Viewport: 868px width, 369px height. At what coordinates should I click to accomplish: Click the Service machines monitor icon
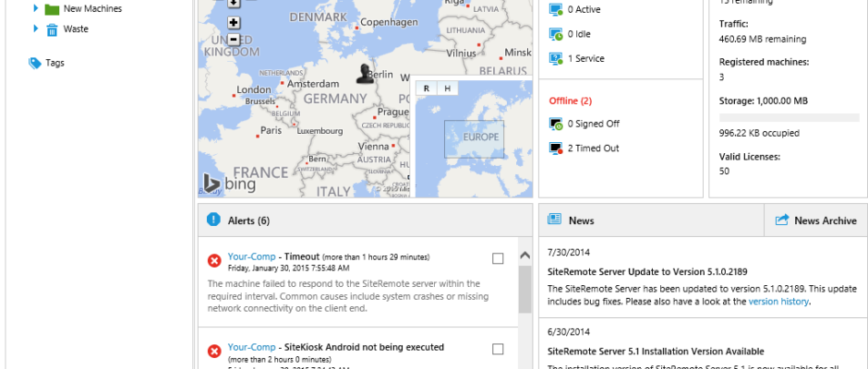pos(556,58)
